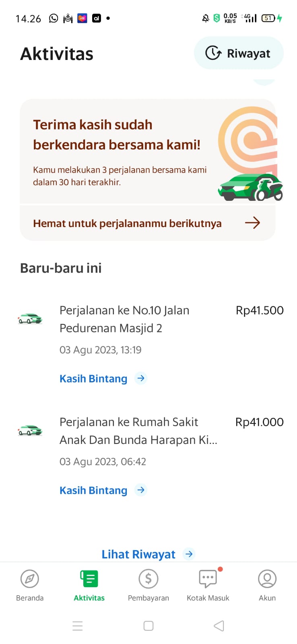
Task: Open Beranda compass icon
Action: point(30,579)
